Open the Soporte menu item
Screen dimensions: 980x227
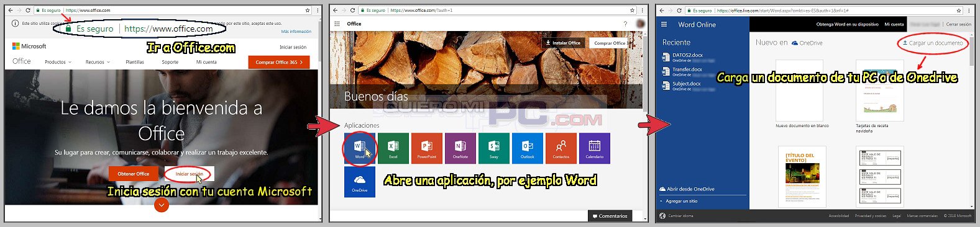click(x=170, y=62)
